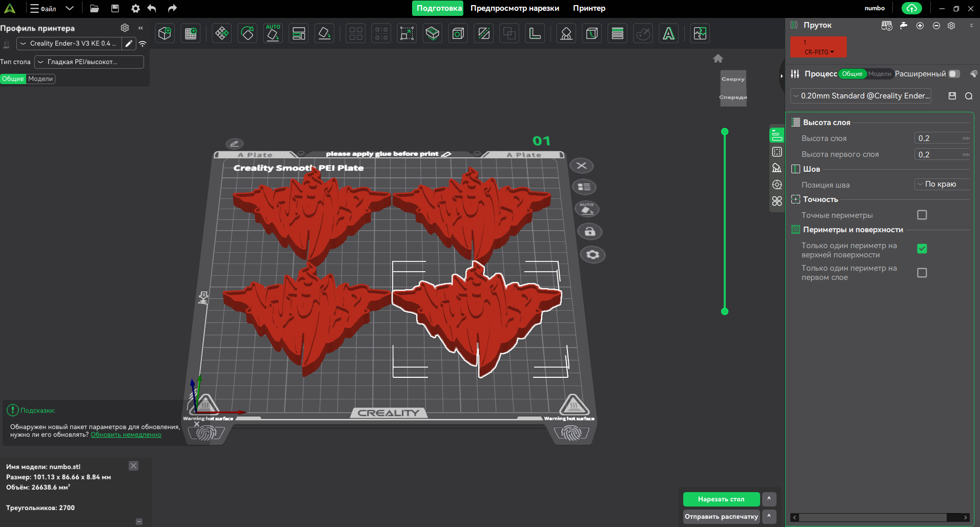This screenshot has height=527, width=980.
Task: Click the Обновить немедленно link
Action: tap(126, 435)
